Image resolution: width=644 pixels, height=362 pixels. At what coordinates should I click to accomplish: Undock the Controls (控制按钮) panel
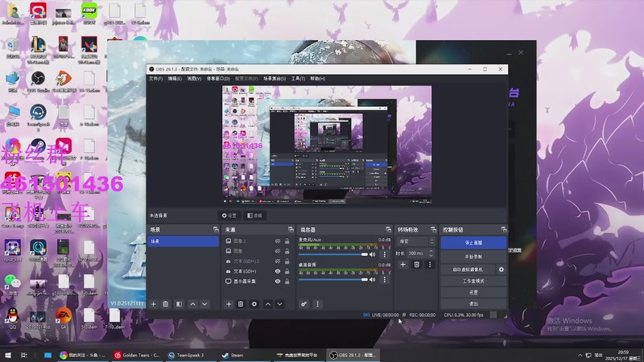(x=504, y=229)
